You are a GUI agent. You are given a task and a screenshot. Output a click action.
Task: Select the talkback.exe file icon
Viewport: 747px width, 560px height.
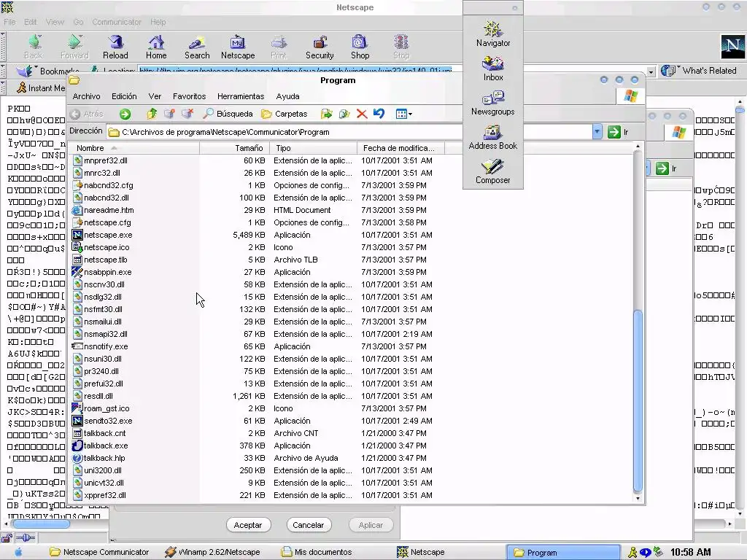(x=77, y=446)
